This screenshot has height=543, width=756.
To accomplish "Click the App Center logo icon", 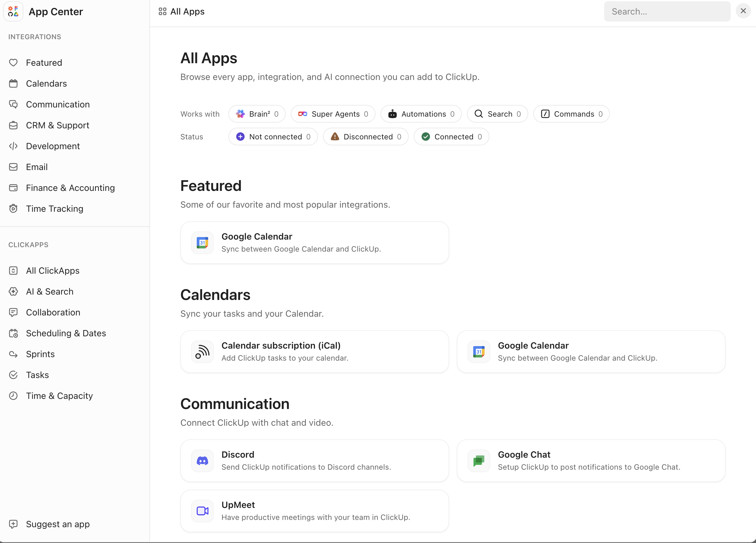I will [x=13, y=11].
